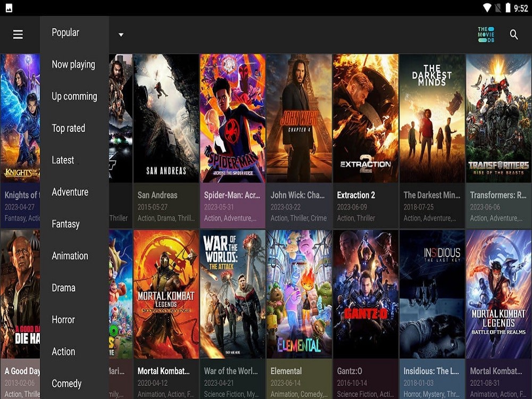This screenshot has width=532, height=399.
Task: Click the Gantz:O title text
Action: (x=350, y=371)
